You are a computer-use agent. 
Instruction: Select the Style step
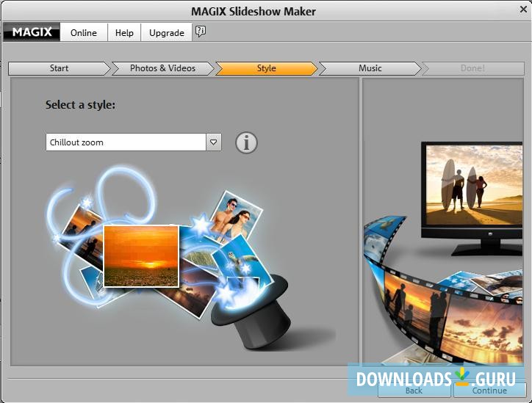click(266, 68)
